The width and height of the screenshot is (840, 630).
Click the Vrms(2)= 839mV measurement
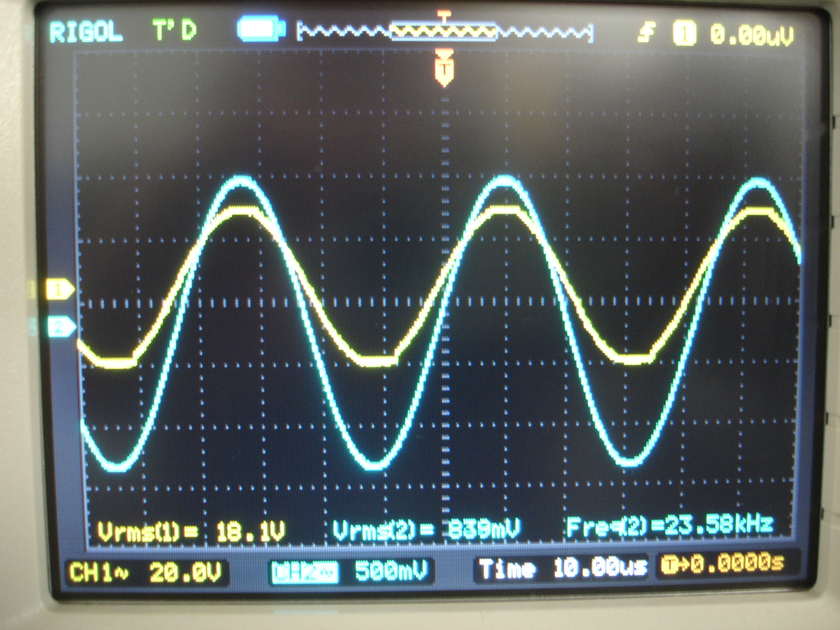tap(427, 529)
